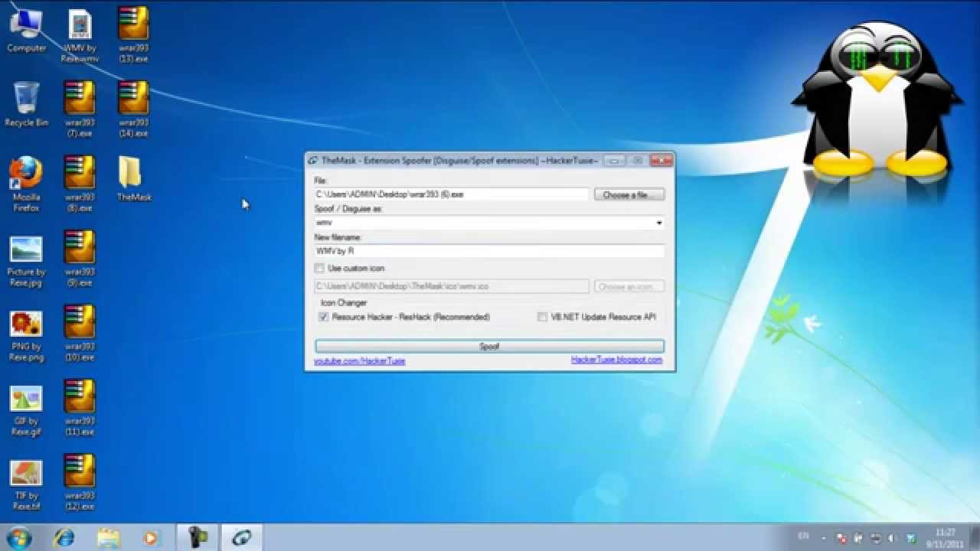980x551 pixels.
Task: Select wrar393 (7).exe on the desktop
Action: (80, 109)
